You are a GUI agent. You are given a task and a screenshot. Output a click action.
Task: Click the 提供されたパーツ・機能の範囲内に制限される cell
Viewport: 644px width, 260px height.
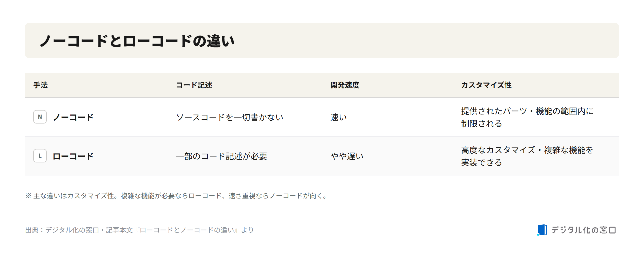527,117
